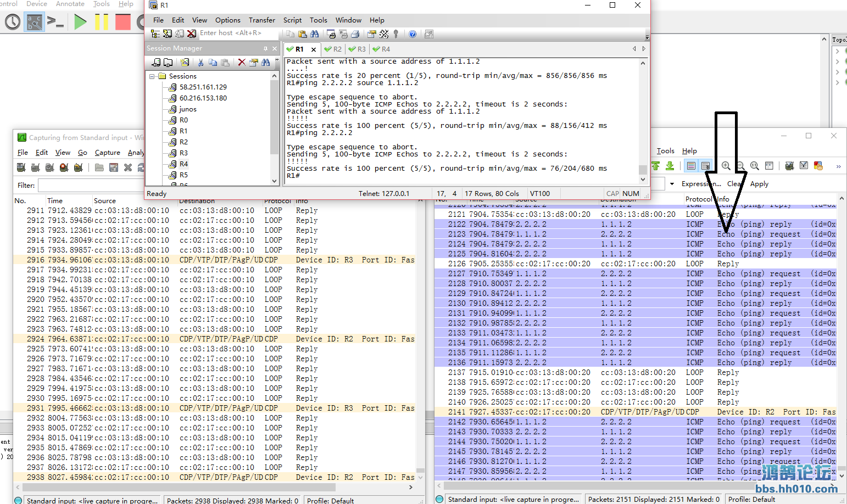
Task: Click the GNS3 snapshot clock icon
Action: point(13,22)
